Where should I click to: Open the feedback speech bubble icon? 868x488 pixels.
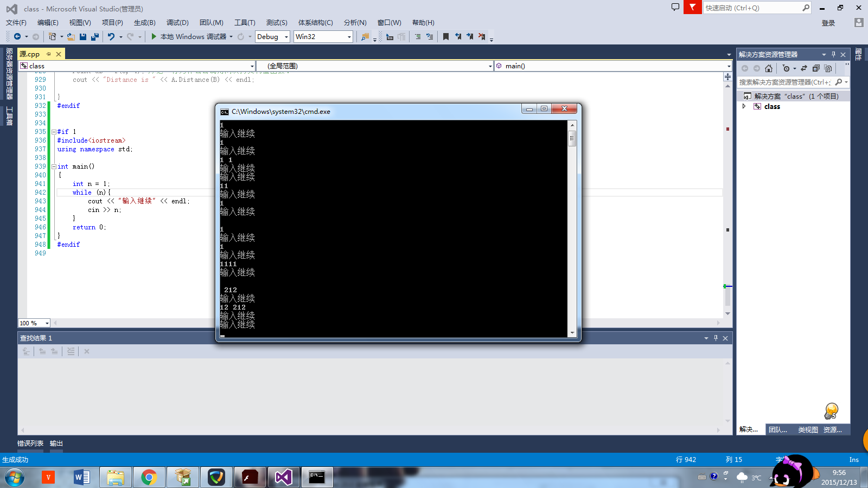click(675, 7)
